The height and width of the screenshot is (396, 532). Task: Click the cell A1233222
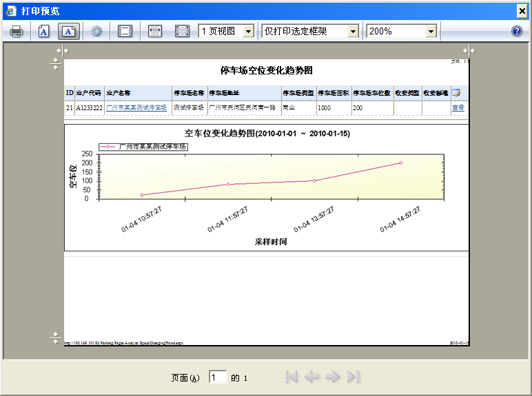89,108
